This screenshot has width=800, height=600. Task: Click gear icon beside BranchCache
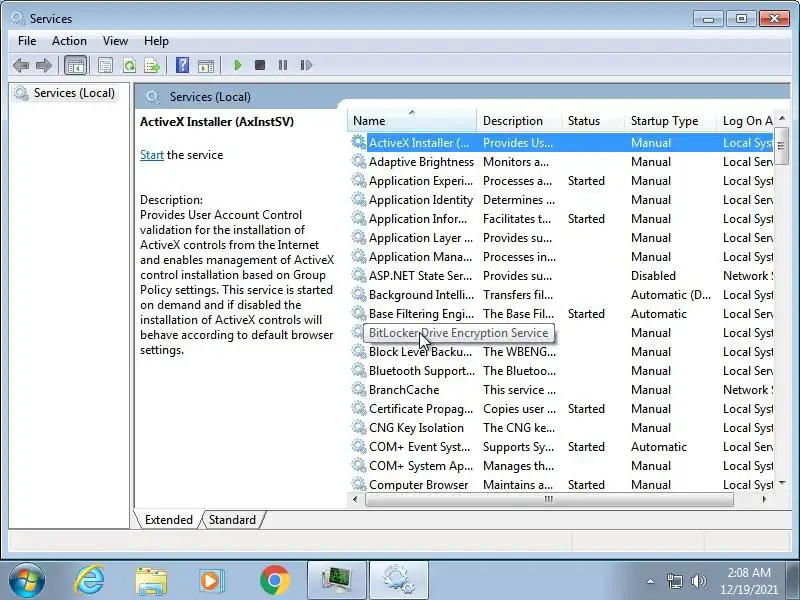[359, 389]
